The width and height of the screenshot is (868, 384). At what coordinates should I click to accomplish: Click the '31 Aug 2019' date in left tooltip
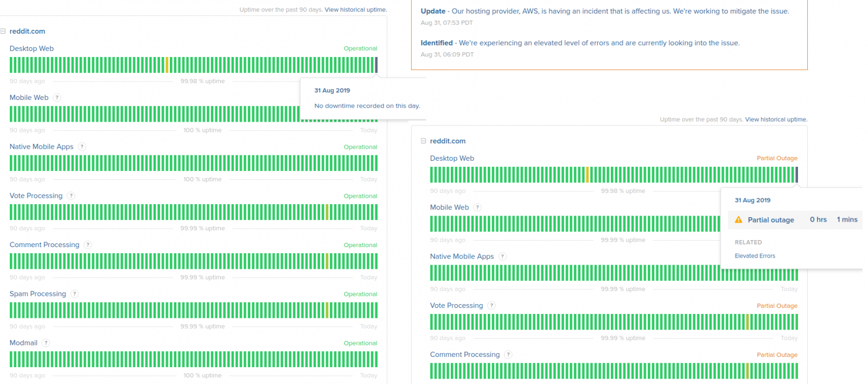(332, 91)
